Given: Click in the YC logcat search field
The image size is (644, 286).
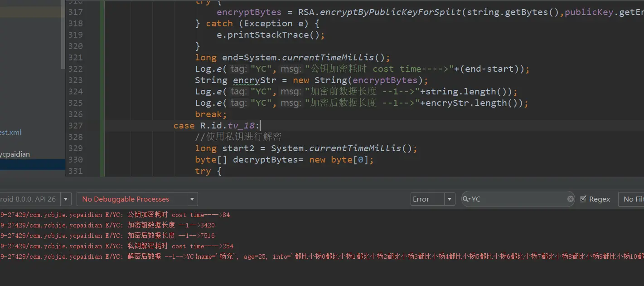Looking at the screenshot, I should [519, 199].
